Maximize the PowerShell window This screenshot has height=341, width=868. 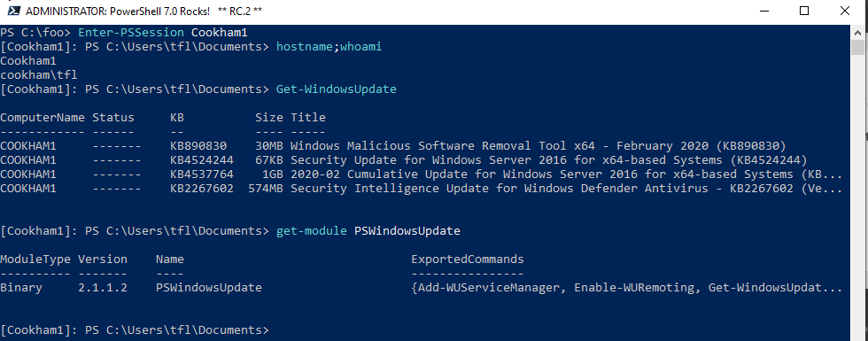coord(804,11)
